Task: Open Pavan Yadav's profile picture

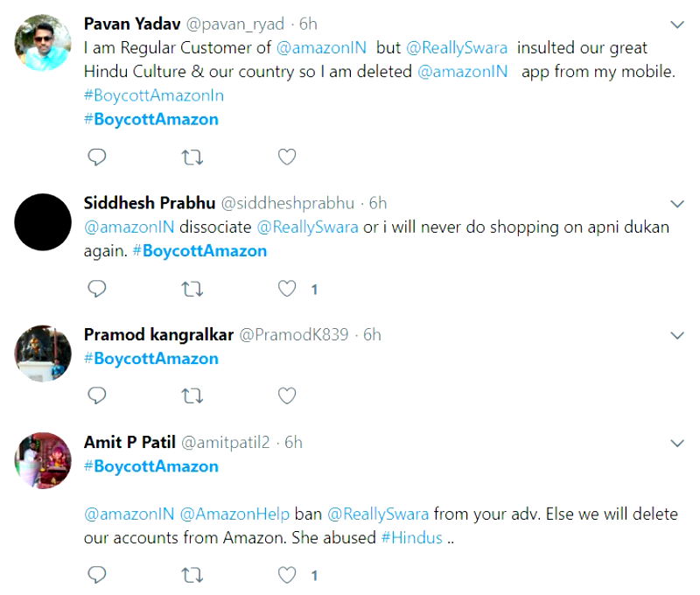Action: (x=43, y=43)
